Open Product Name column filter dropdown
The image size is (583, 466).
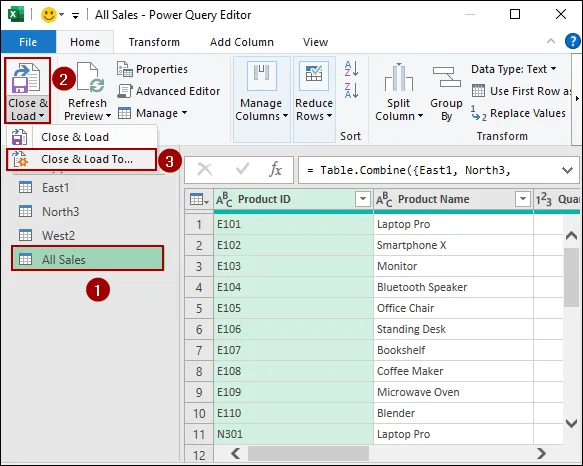[x=523, y=199]
